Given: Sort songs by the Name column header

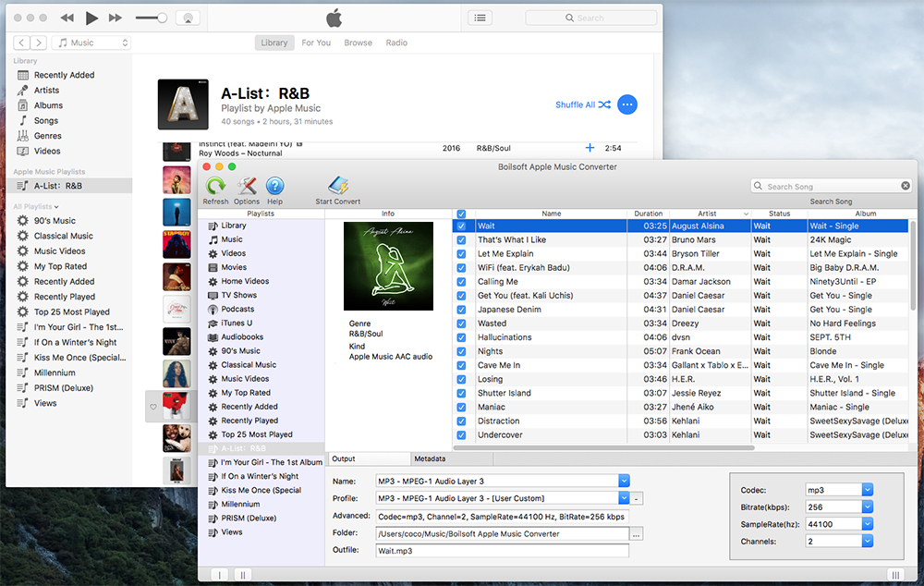Looking at the screenshot, I should (x=551, y=214).
